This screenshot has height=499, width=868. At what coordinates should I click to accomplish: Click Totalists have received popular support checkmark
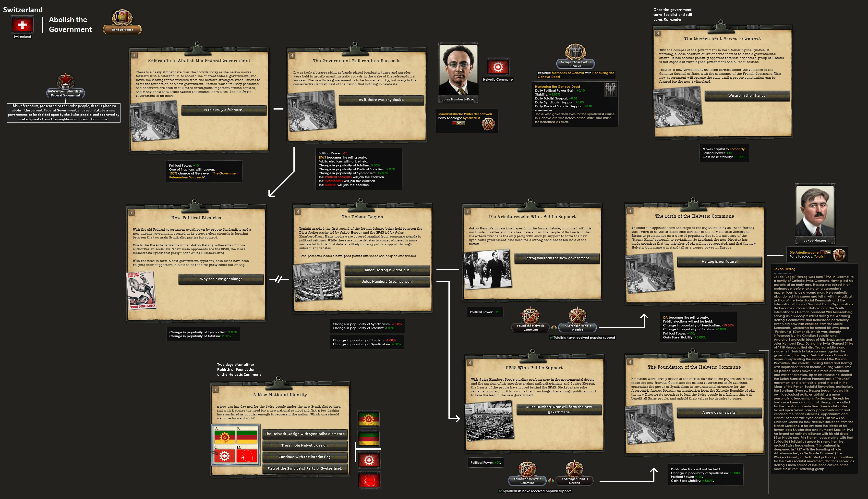click(x=551, y=337)
